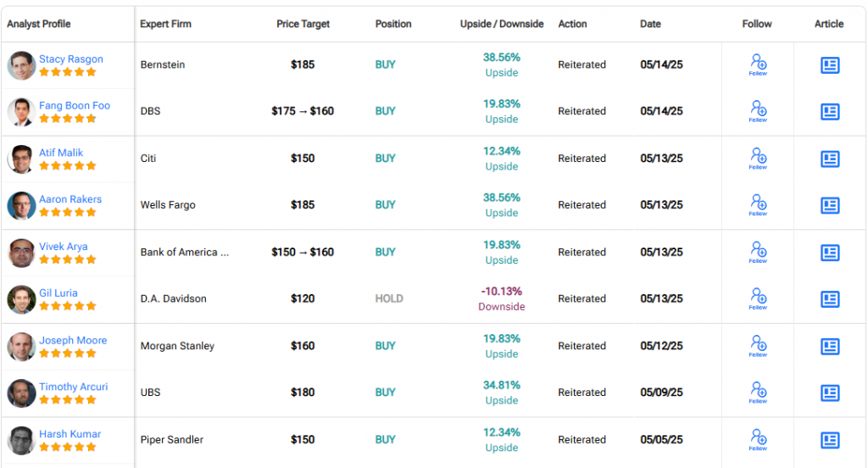Open article icon in UBS row
Image resolution: width=868 pixels, height=468 pixels.
(x=830, y=393)
